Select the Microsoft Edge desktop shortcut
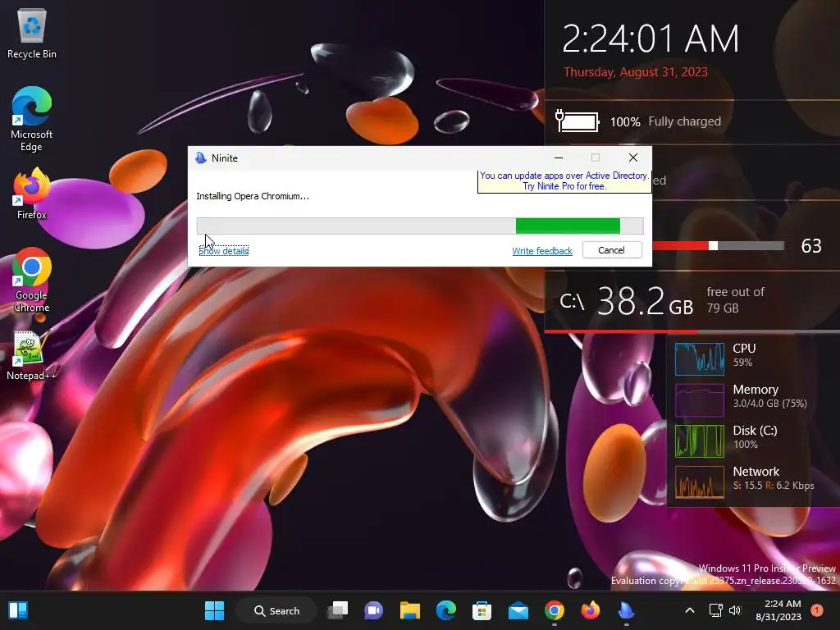 pos(32,119)
